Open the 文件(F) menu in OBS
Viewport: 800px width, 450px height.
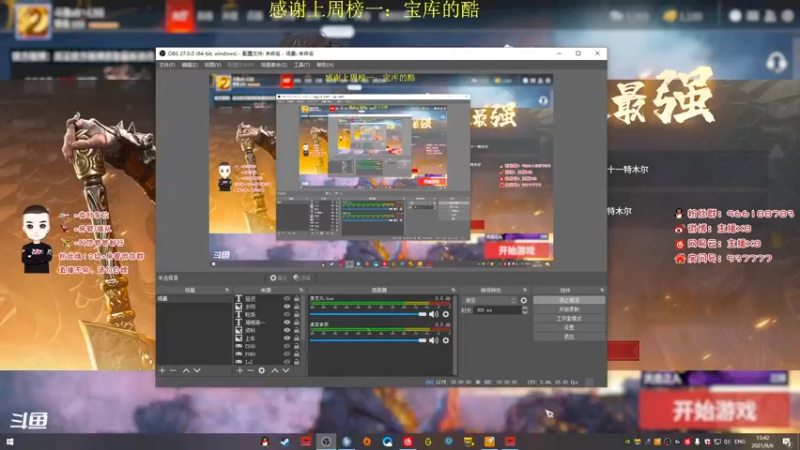(x=167, y=65)
